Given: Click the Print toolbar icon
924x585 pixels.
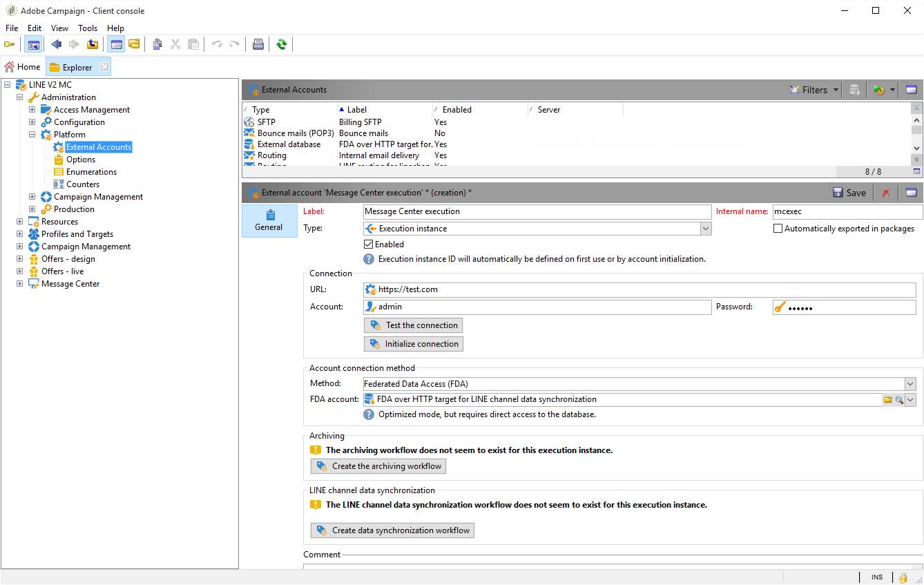Looking at the screenshot, I should 258,44.
